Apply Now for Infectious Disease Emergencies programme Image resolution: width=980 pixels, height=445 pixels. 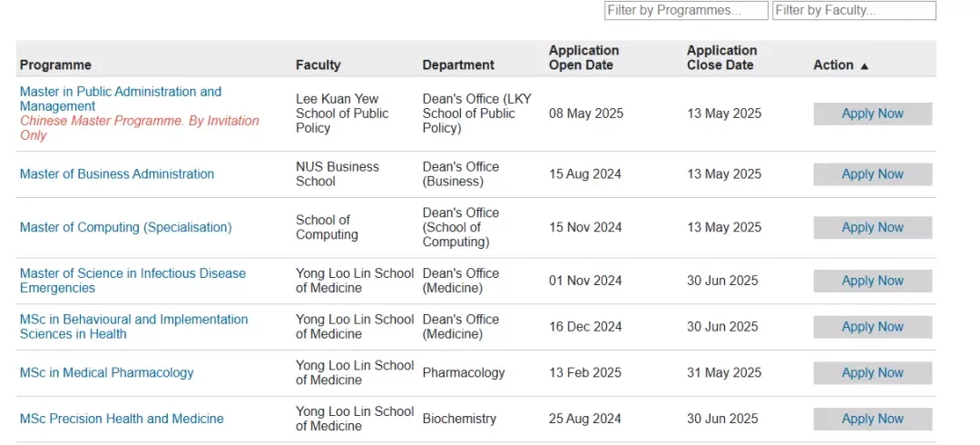click(873, 281)
